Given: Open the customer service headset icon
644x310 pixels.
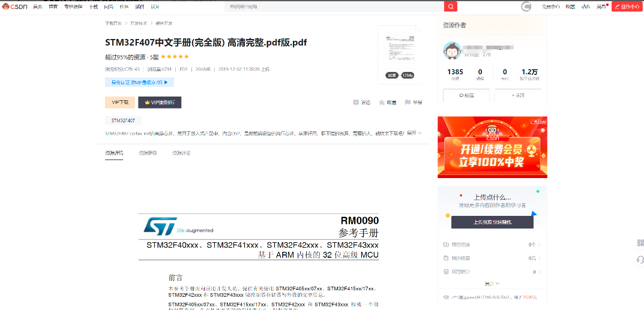Looking at the screenshot, I should coord(640,259).
